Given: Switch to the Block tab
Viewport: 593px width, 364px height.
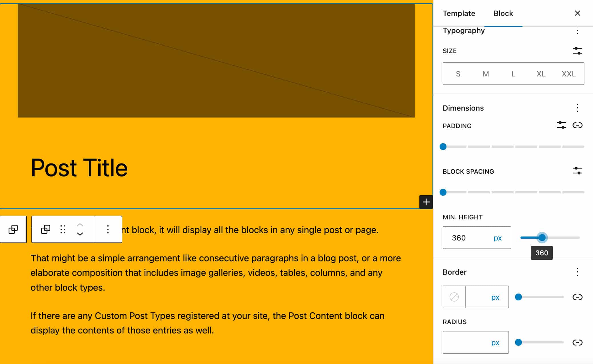Looking at the screenshot, I should point(503,13).
